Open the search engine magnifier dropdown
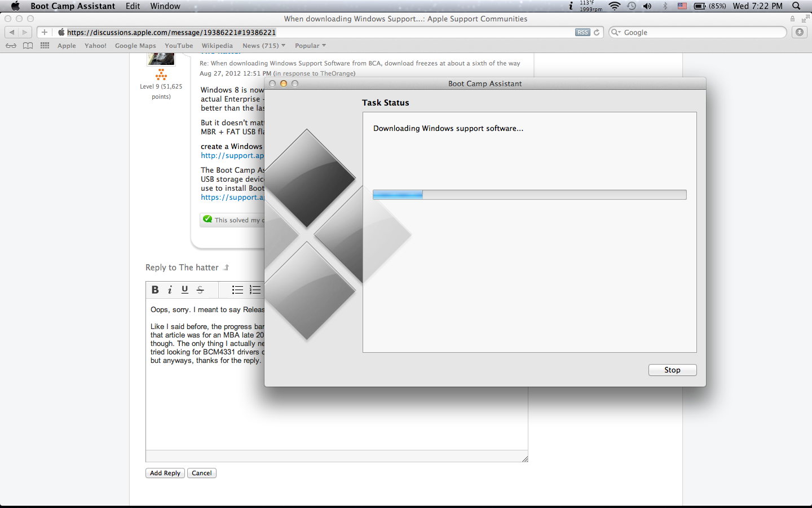Screen dimensions: 812x508 616,32
